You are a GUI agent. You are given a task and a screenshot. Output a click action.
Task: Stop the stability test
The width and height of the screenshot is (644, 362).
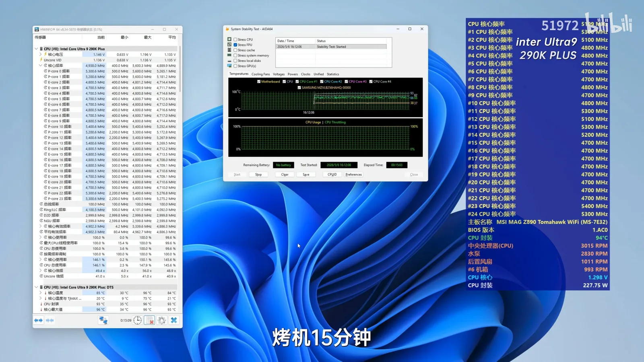pyautogui.click(x=258, y=175)
